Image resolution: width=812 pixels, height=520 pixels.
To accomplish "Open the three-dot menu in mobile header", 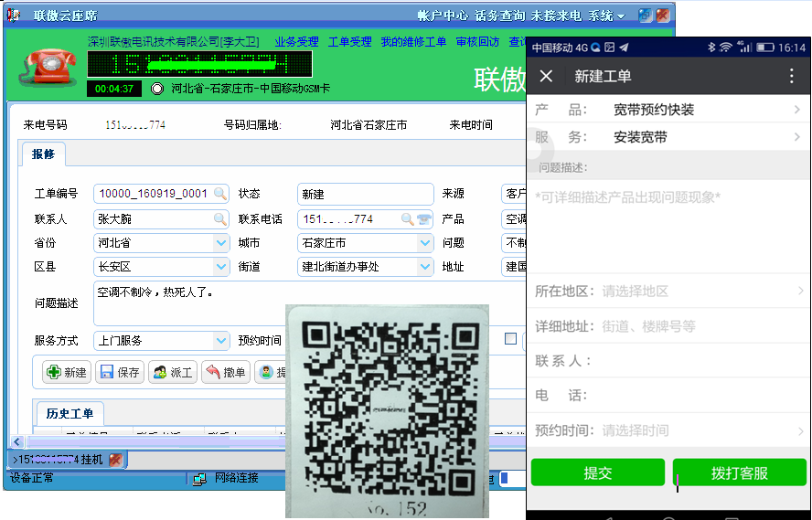I will 792,76.
